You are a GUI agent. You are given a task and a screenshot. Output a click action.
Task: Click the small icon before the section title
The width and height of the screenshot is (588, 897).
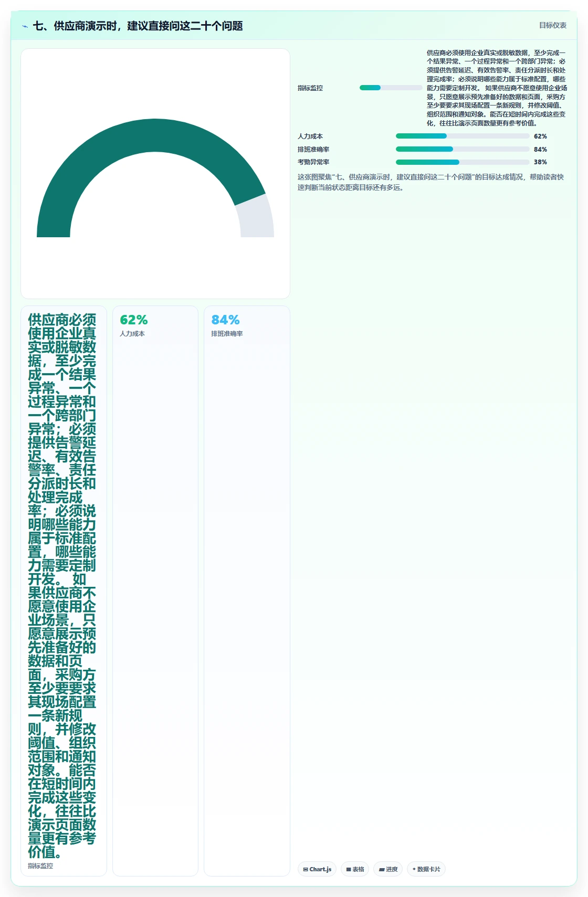click(x=25, y=26)
